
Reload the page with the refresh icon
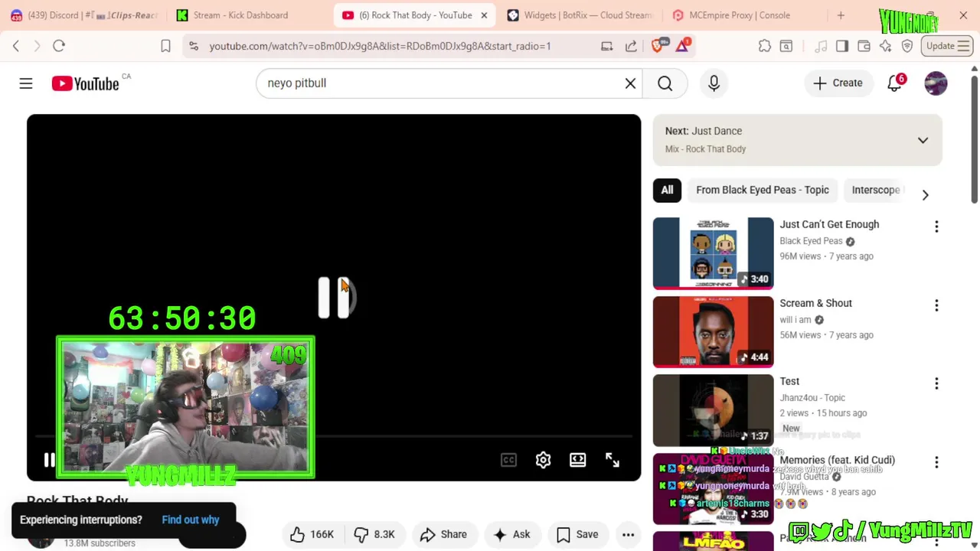(x=59, y=46)
